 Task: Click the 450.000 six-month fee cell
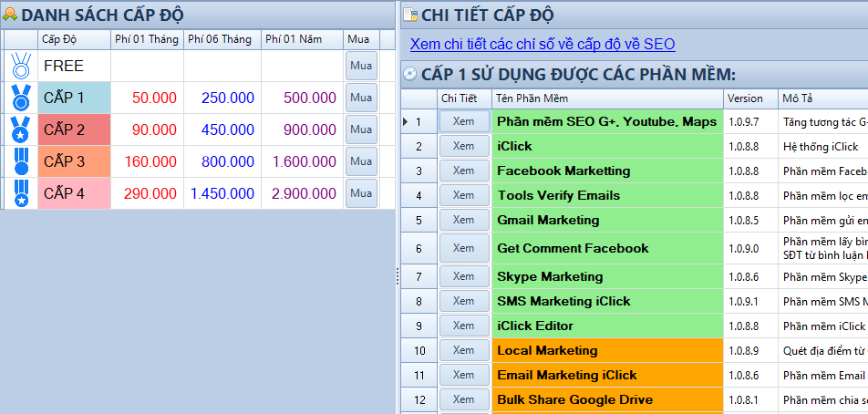click(x=222, y=129)
